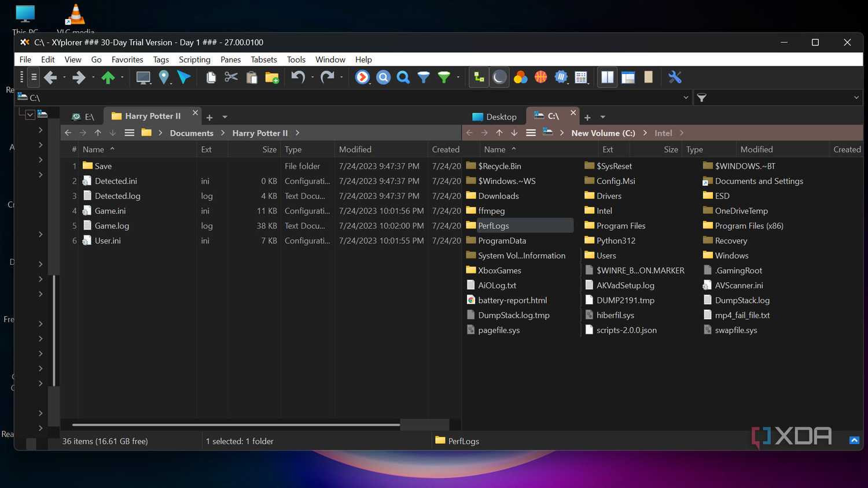Open the tab list dropdown beside Harry Potter II tab
Screen dimensions: 868x488
225,117
